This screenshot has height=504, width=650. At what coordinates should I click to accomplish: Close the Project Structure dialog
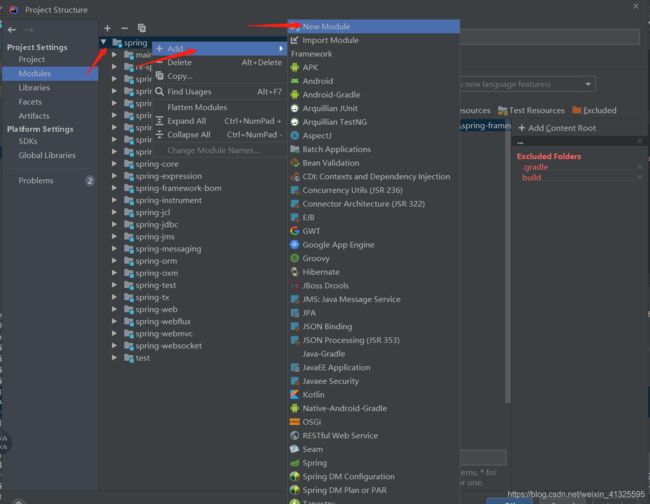636,6
